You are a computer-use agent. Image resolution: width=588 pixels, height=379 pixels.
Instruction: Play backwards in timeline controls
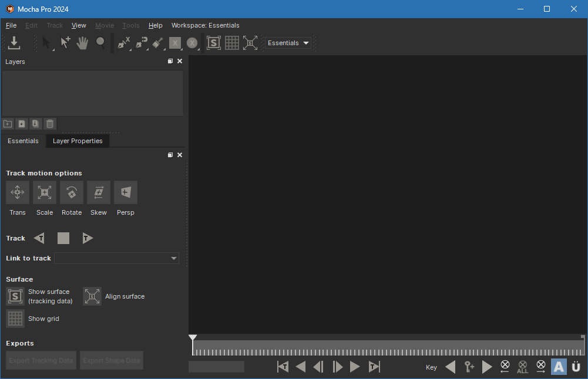[x=301, y=367]
